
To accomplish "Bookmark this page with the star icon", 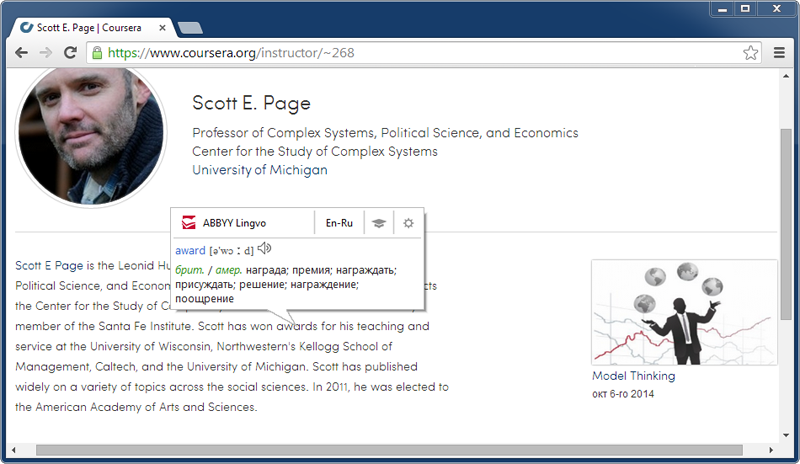I will [x=750, y=53].
